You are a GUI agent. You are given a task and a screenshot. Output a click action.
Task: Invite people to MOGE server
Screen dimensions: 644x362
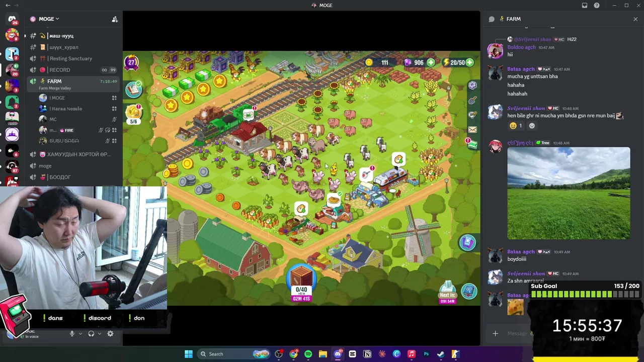point(115,19)
